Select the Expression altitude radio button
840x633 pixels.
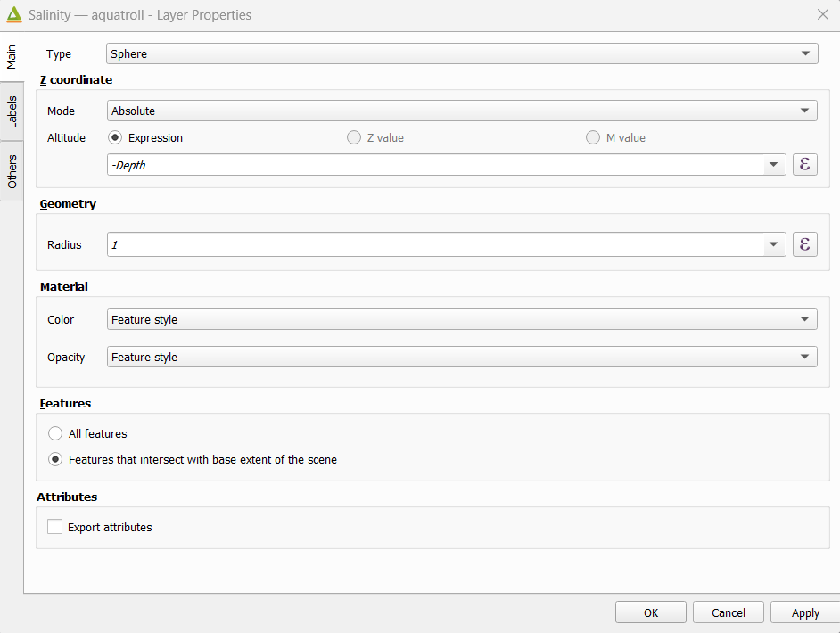pos(115,137)
